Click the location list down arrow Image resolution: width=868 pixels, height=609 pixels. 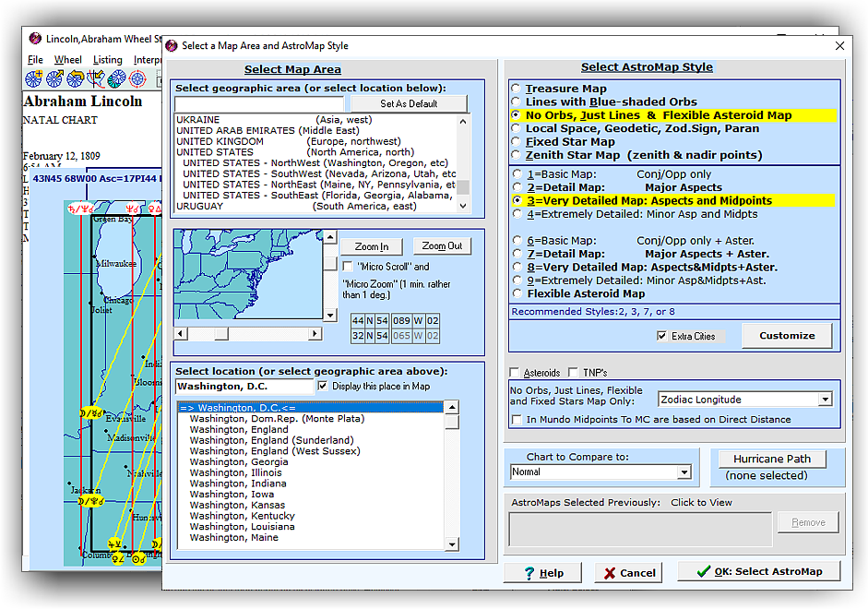point(452,544)
